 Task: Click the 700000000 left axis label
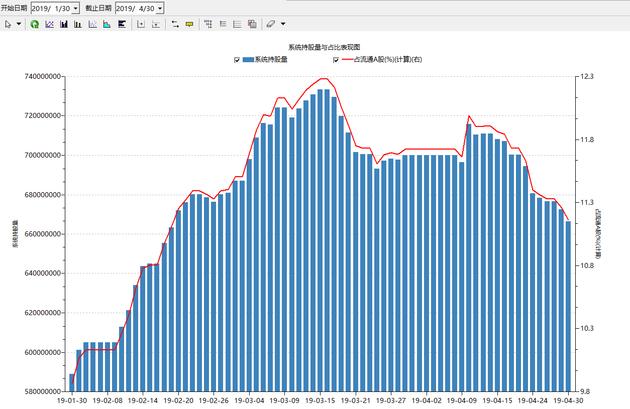coord(43,155)
